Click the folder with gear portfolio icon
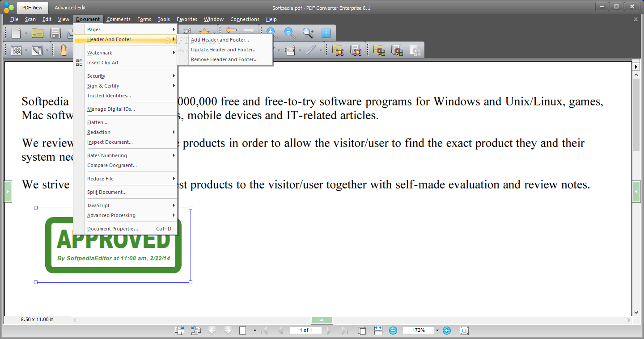 (x=338, y=50)
